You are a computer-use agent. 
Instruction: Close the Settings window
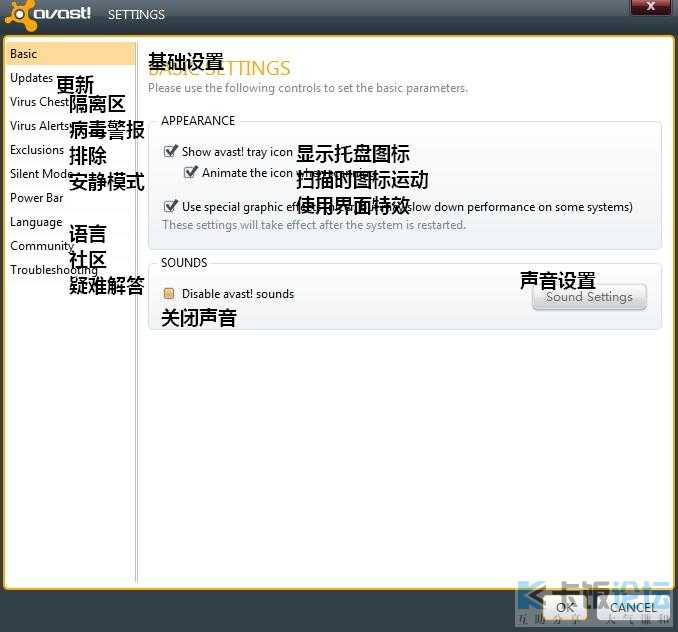650,7
